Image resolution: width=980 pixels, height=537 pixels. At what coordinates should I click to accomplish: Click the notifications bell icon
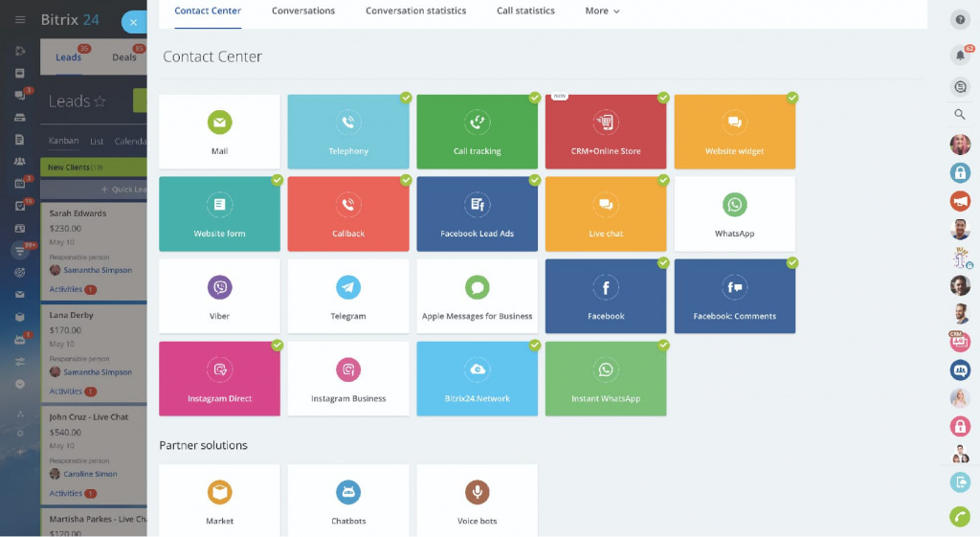pos(960,56)
